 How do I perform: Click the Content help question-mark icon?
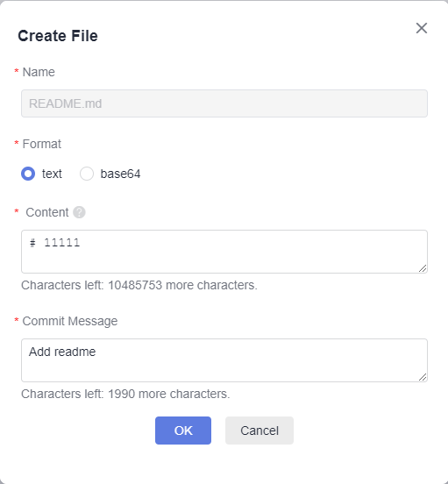click(x=79, y=212)
